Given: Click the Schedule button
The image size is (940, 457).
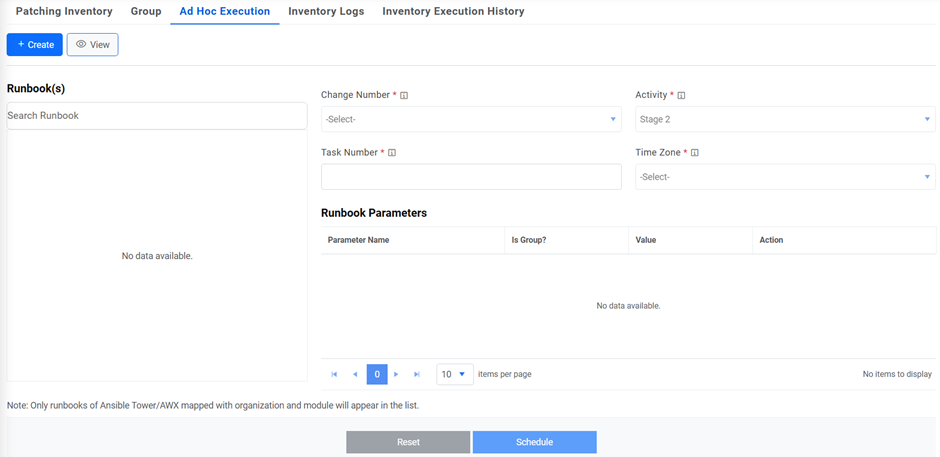Looking at the screenshot, I should click(x=534, y=442).
